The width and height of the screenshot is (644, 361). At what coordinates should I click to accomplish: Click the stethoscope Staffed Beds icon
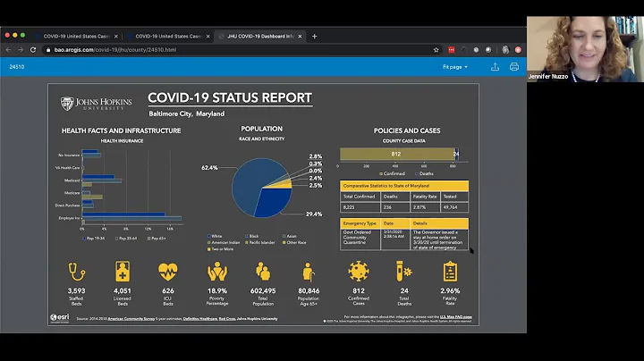[76, 272]
